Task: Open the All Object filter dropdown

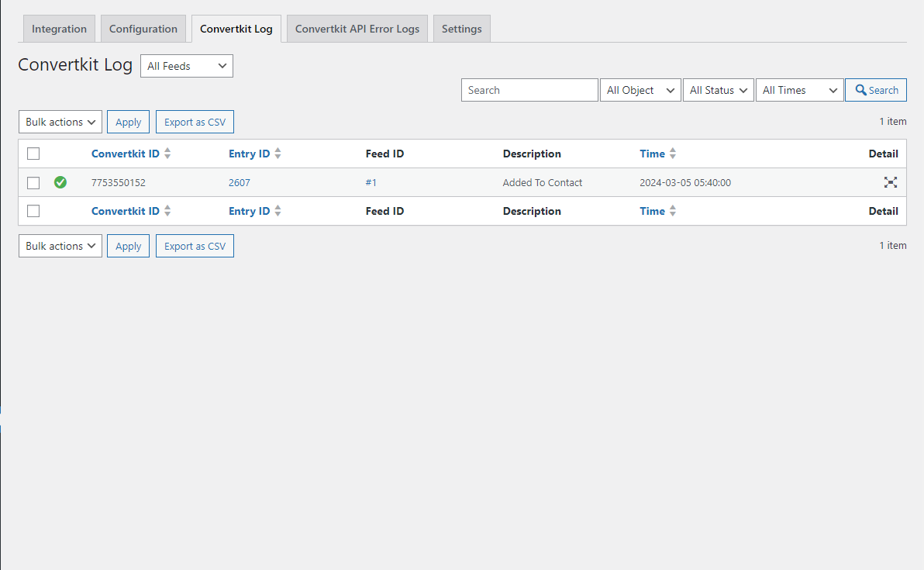Action: [640, 90]
